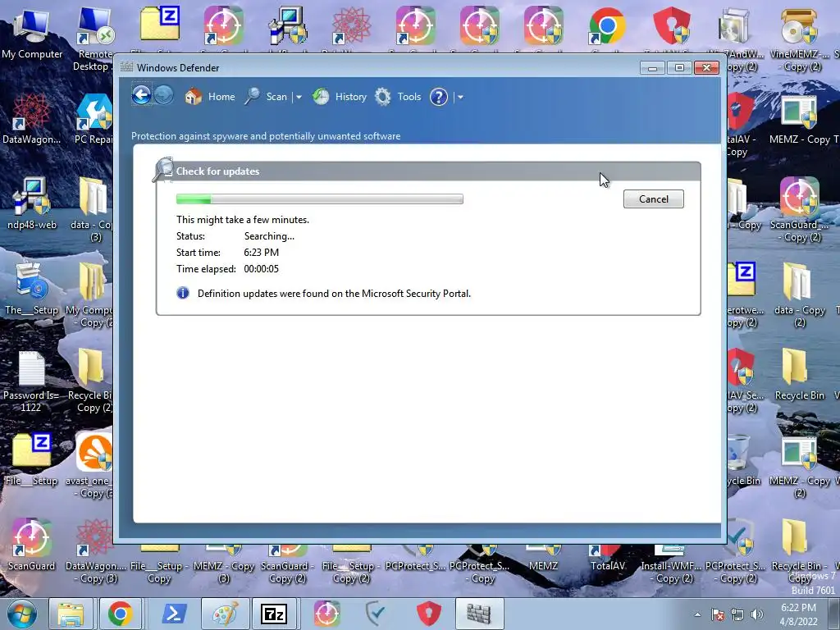Open the red TotalAV shield taskbar icon

pos(428,614)
